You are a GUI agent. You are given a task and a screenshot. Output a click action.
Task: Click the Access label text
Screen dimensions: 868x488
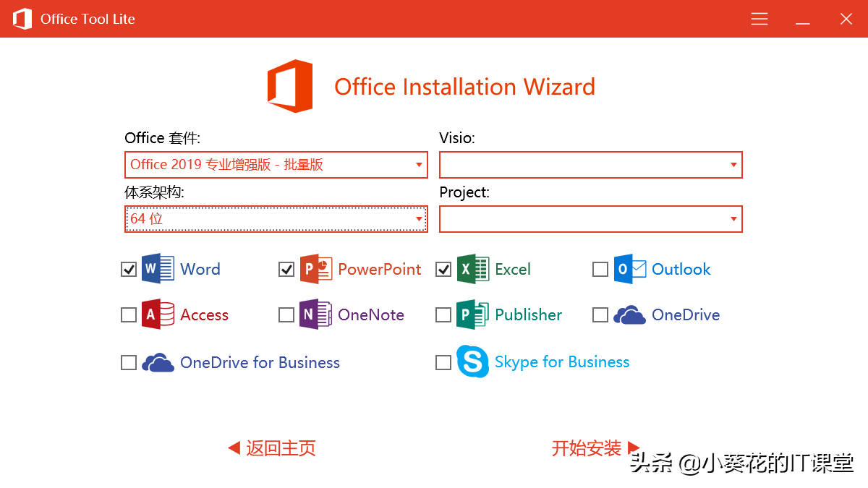tap(204, 315)
